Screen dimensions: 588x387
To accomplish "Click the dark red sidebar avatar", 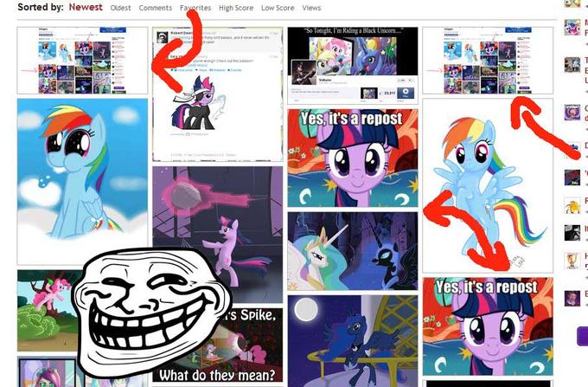I will pyautogui.click(x=572, y=177).
